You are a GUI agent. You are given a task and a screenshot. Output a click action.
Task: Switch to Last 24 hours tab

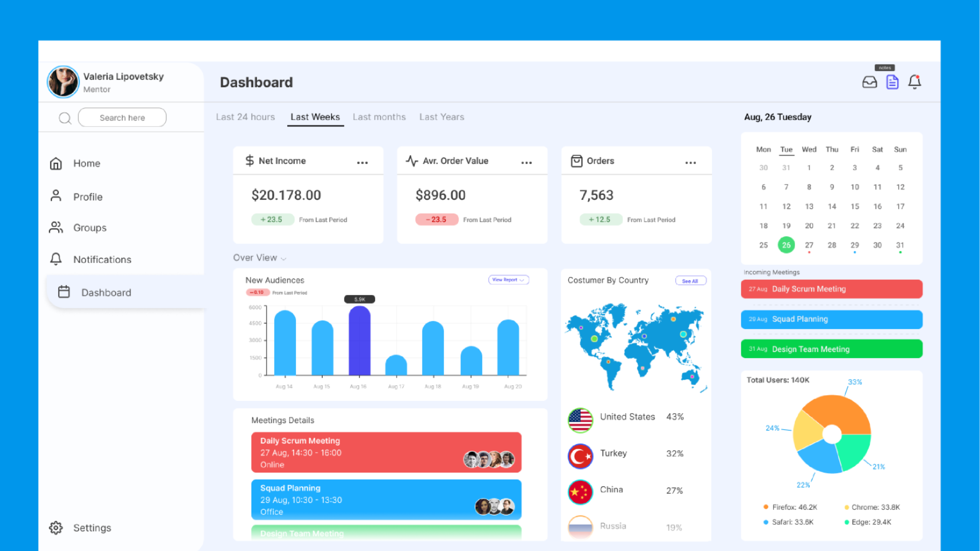(245, 117)
